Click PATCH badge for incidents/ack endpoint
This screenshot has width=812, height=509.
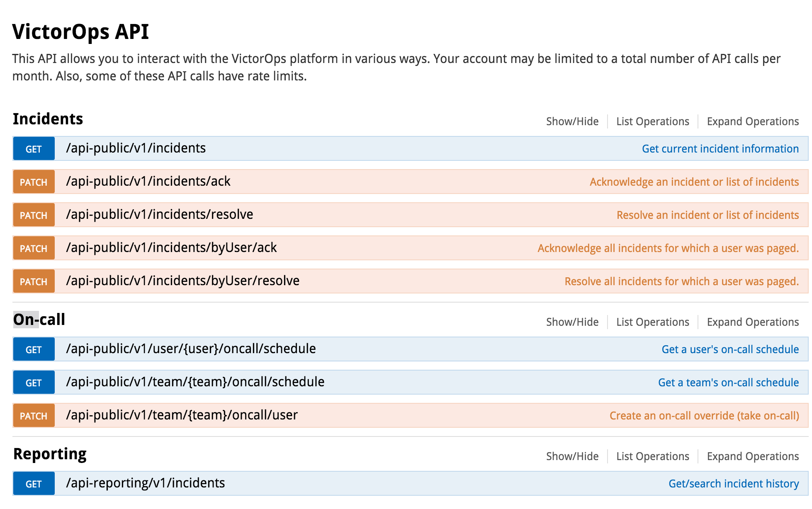(x=34, y=182)
